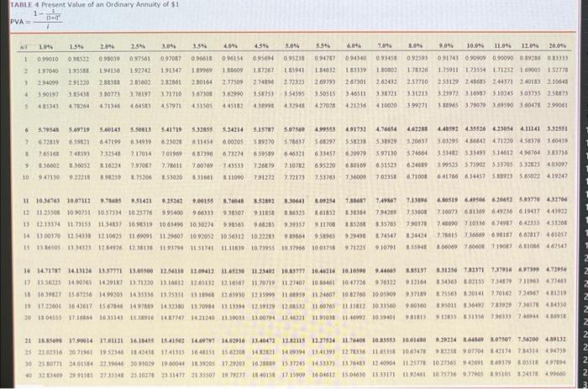Select bold cell value 14.71787 in row 16
This screenshot has width=588, height=389.
pos(48,271)
